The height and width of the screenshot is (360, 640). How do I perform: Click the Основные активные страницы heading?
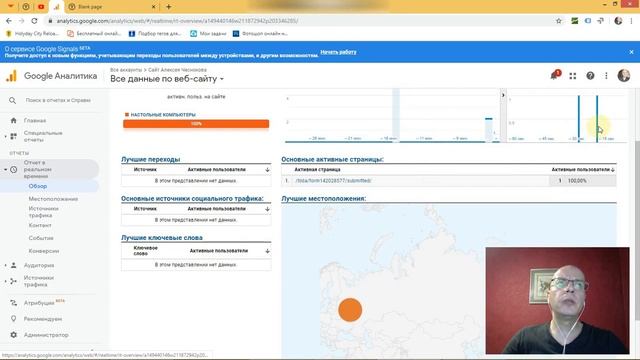332,159
